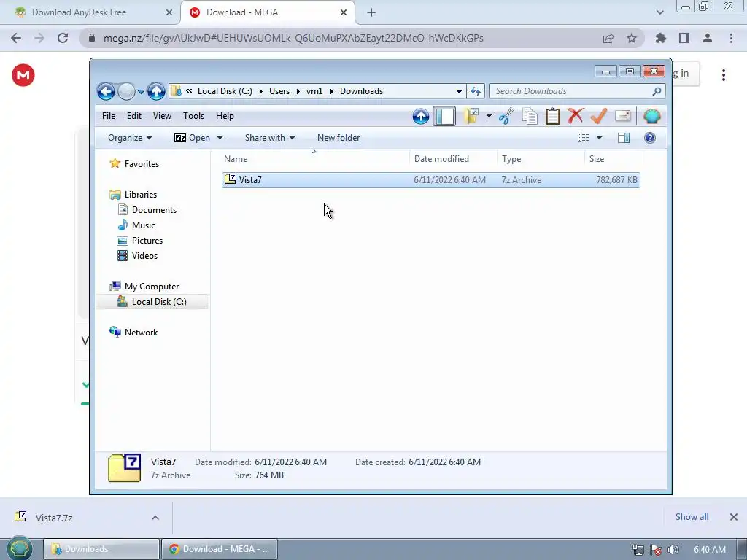This screenshot has height=560, width=747.
Task: Open the View menu in Explorer
Action: point(162,116)
